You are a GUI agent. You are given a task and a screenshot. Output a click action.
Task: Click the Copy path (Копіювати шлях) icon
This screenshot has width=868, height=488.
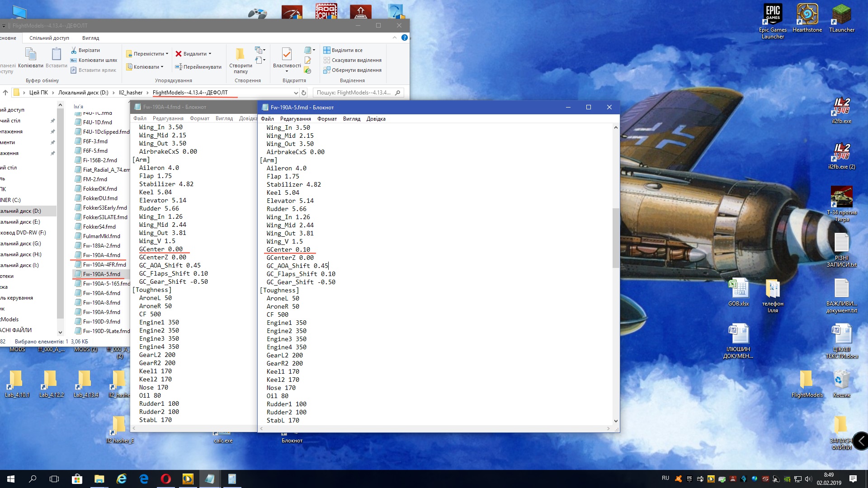tap(74, 60)
